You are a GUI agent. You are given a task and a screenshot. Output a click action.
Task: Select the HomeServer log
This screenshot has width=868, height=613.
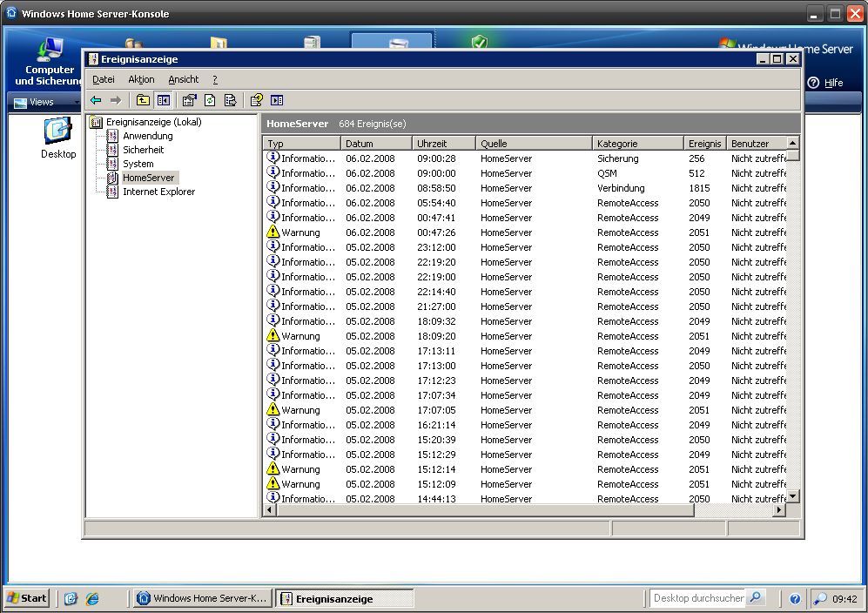[148, 178]
